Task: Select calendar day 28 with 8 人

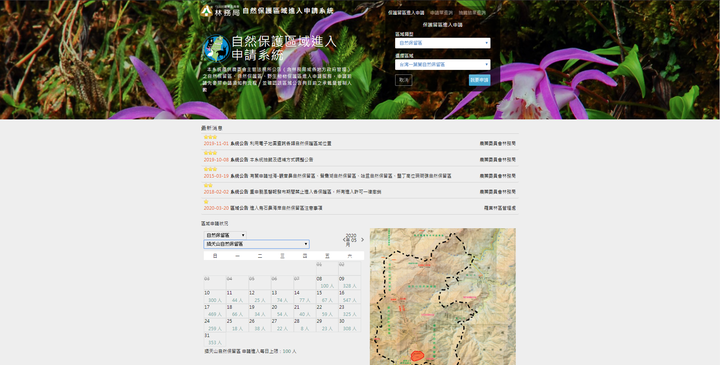Action: point(304,325)
